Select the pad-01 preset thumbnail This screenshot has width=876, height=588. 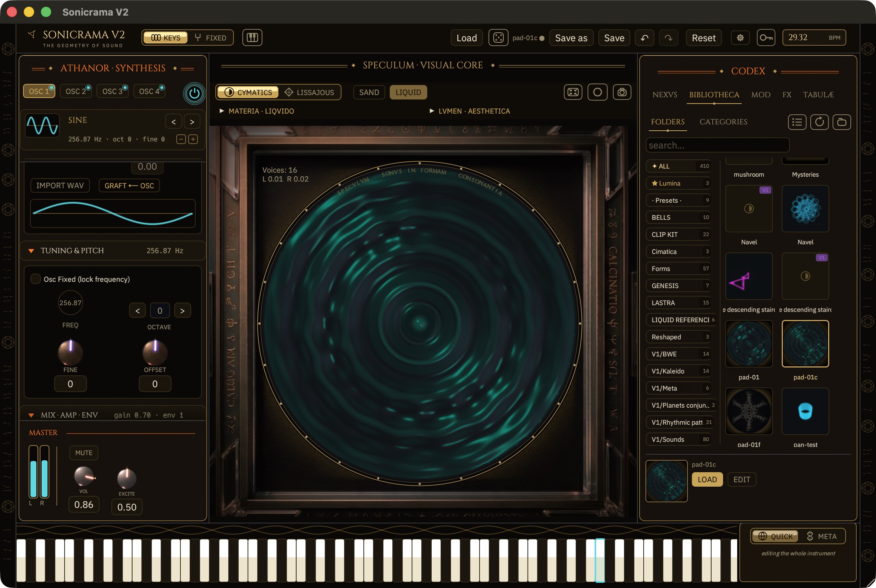pyautogui.click(x=749, y=344)
